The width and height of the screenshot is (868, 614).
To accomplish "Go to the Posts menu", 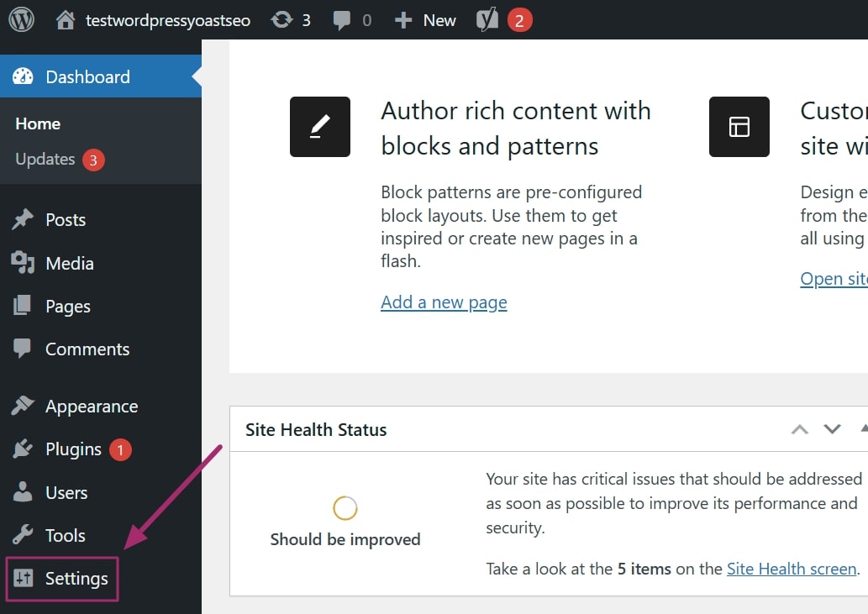I will tap(66, 220).
